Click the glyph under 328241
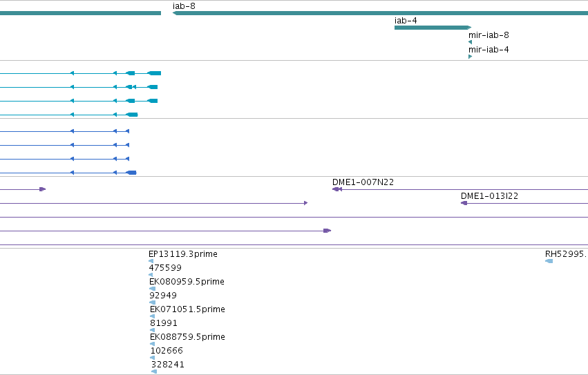Screen dimensions: 588x375 click(x=154, y=372)
